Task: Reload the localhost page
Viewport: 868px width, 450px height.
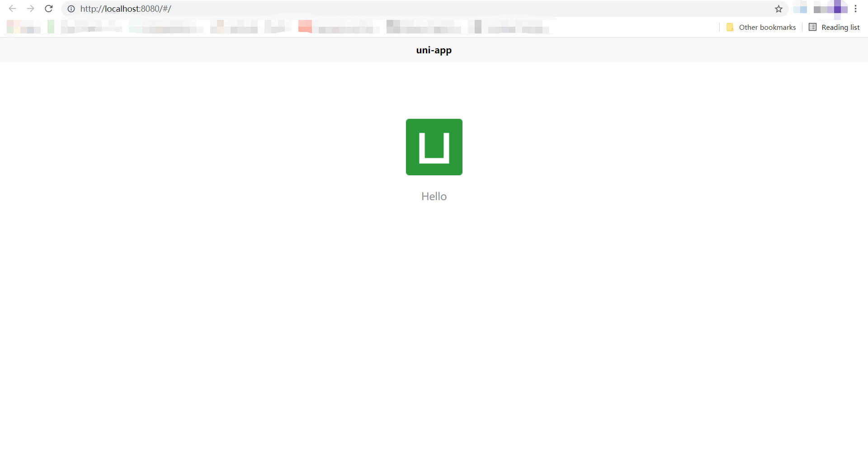Action: pos(49,9)
